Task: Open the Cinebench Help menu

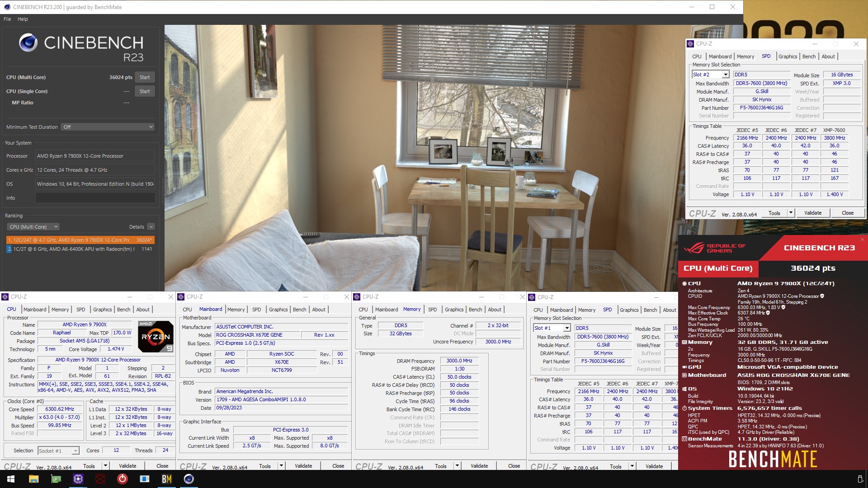Action: pos(23,19)
